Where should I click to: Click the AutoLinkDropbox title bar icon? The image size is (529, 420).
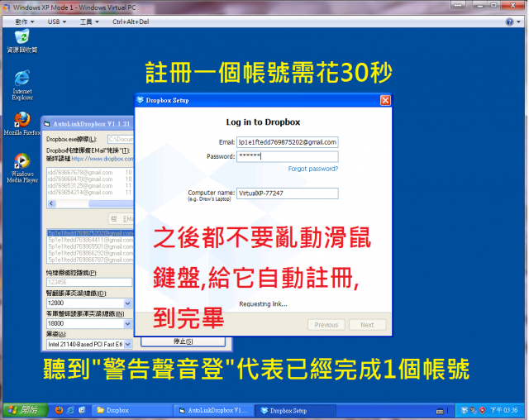click(47, 124)
